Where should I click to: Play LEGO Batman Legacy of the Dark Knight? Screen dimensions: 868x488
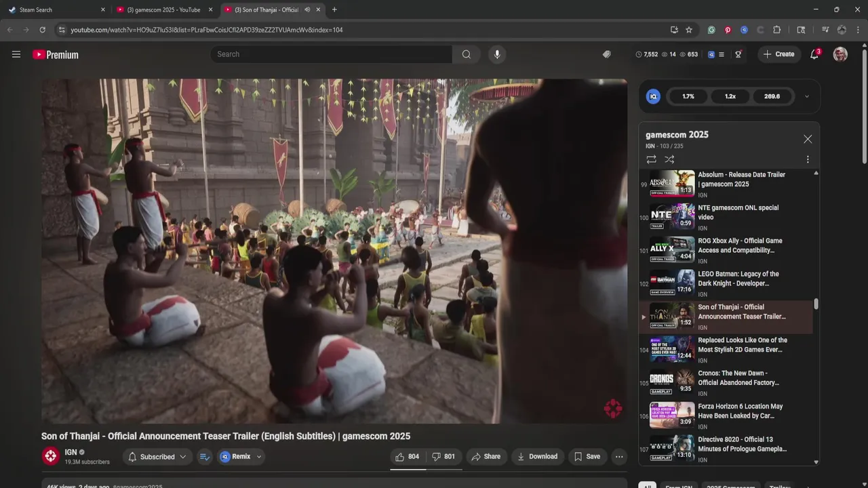(x=726, y=283)
